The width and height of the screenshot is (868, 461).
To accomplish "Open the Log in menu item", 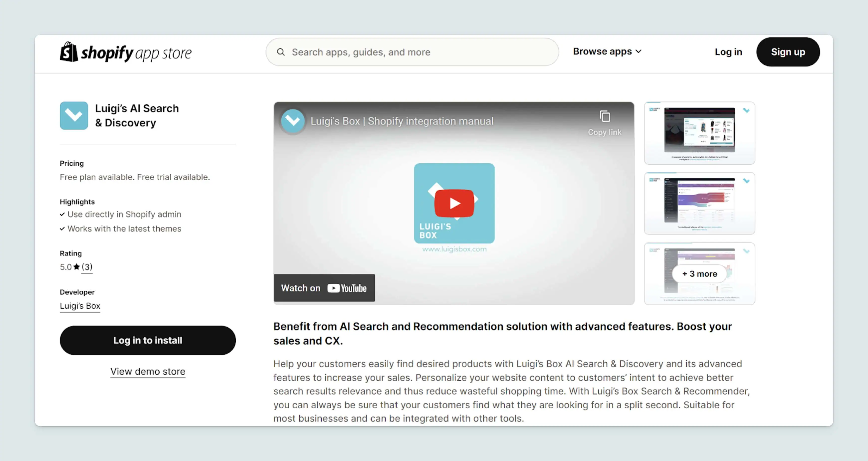I will pos(728,52).
